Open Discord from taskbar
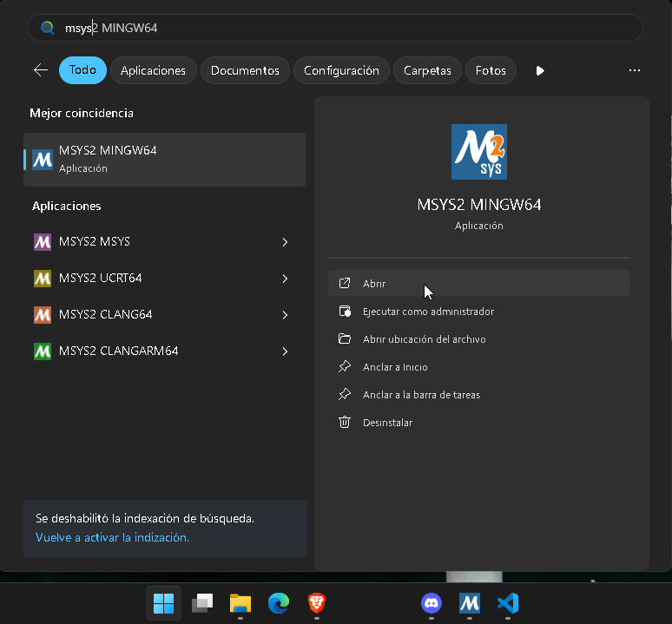672x624 pixels. 432,603
